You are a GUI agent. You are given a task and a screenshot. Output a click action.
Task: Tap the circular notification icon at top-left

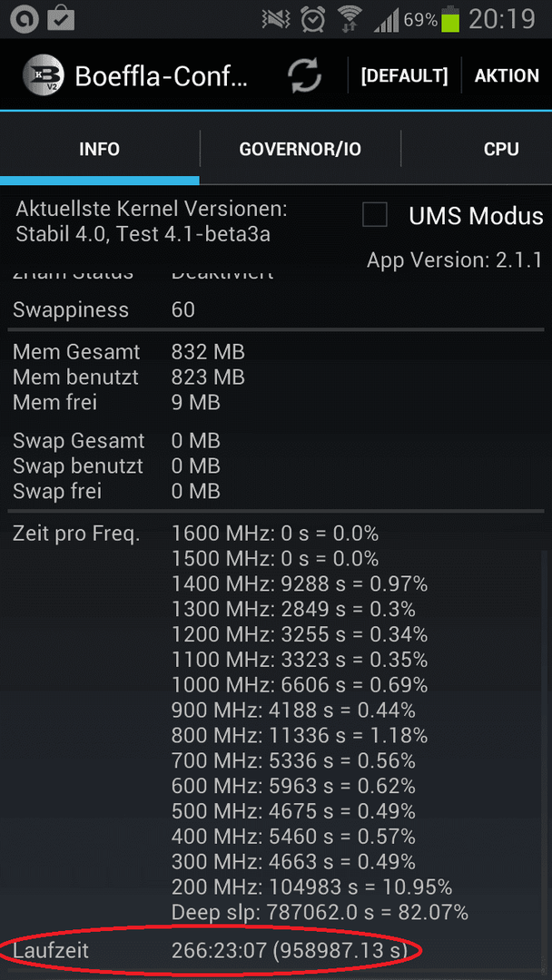tap(21, 19)
